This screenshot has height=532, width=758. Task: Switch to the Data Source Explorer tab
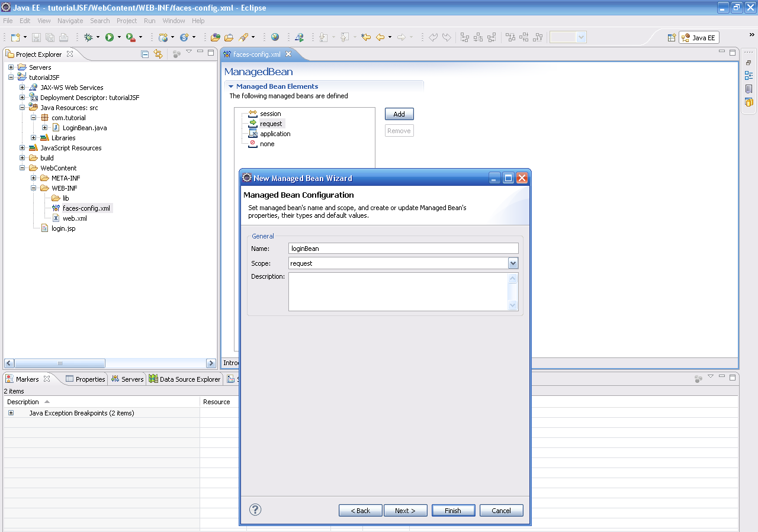185,379
